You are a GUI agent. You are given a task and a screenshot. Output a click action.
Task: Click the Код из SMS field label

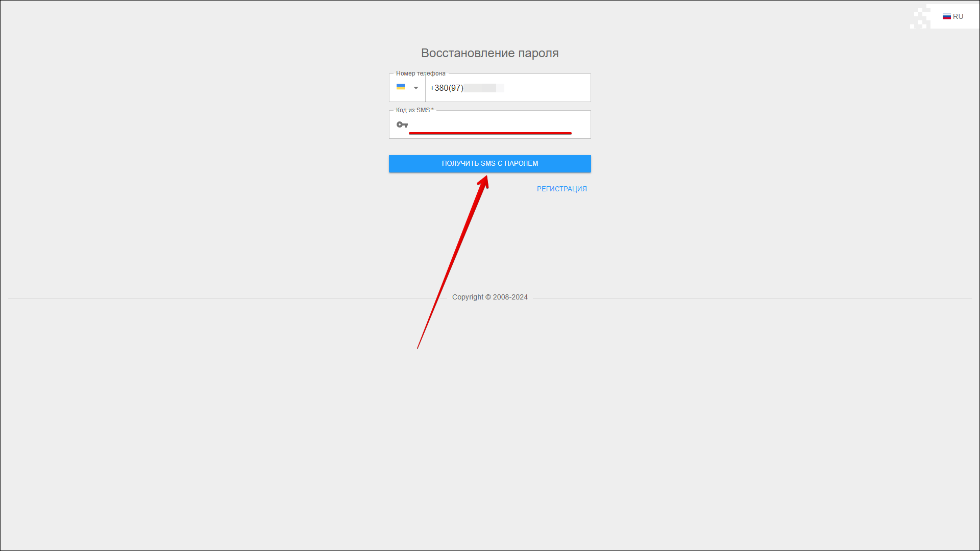(x=412, y=110)
